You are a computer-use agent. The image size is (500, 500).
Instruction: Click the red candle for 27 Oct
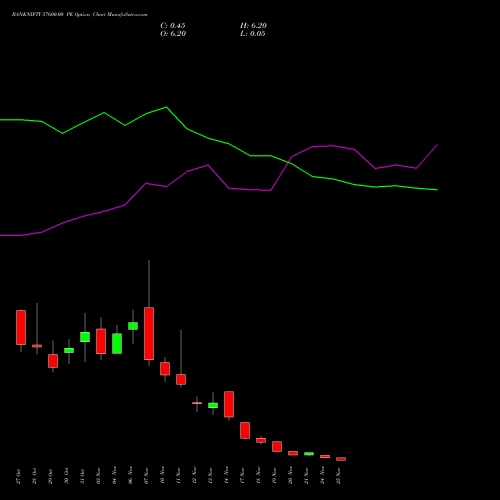[21, 327]
